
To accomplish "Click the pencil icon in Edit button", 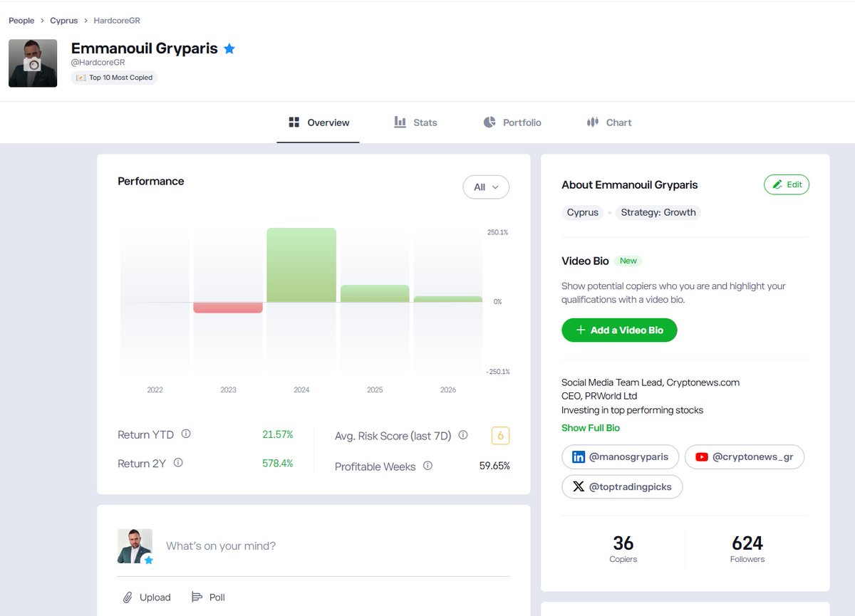I will pos(777,184).
